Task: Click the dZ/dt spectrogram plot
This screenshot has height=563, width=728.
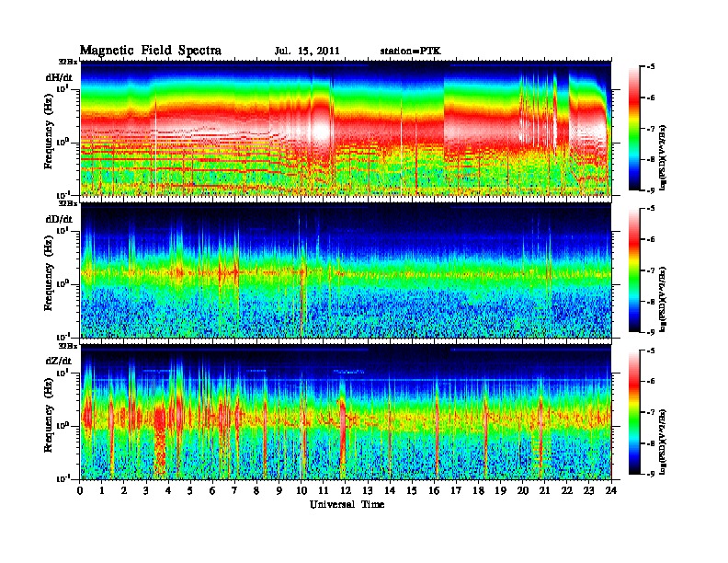Action: (346, 412)
